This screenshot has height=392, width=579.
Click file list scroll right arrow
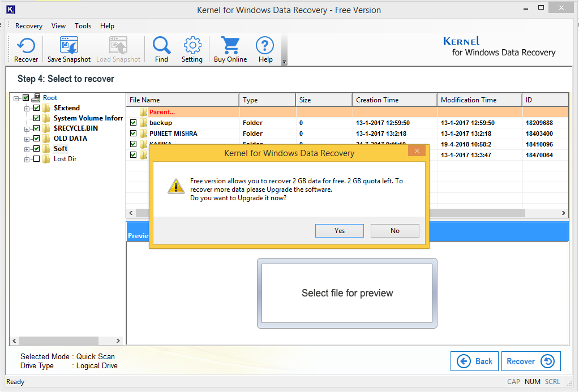(564, 213)
